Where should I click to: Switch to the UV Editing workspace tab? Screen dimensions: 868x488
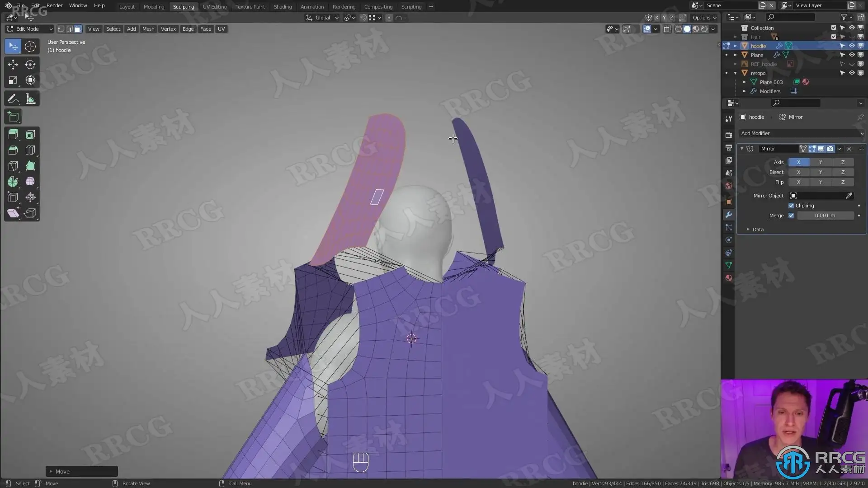(215, 7)
